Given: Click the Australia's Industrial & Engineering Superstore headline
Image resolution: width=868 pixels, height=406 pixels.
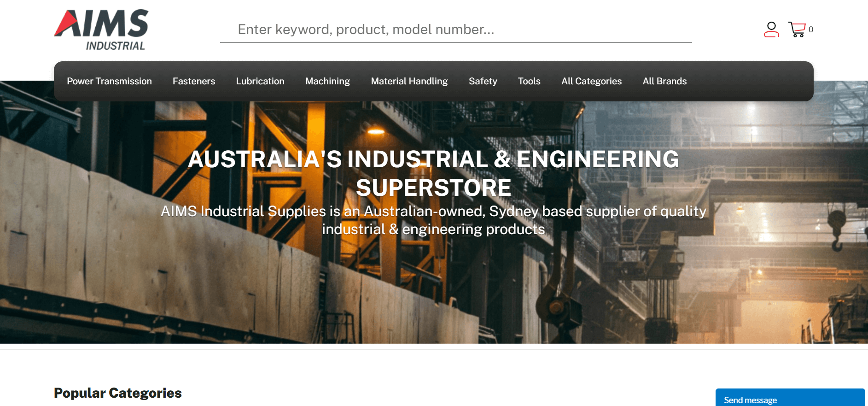Looking at the screenshot, I should point(433,173).
